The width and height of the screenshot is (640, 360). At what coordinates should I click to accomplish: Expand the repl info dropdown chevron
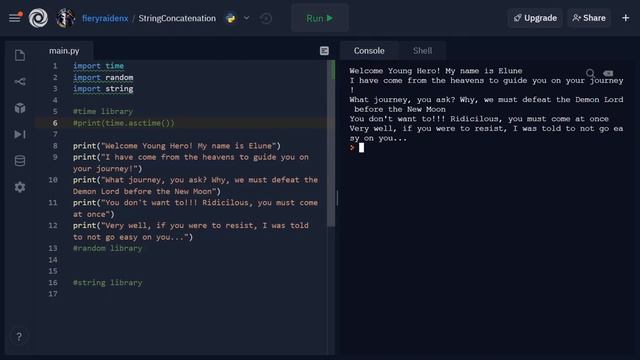point(246,18)
